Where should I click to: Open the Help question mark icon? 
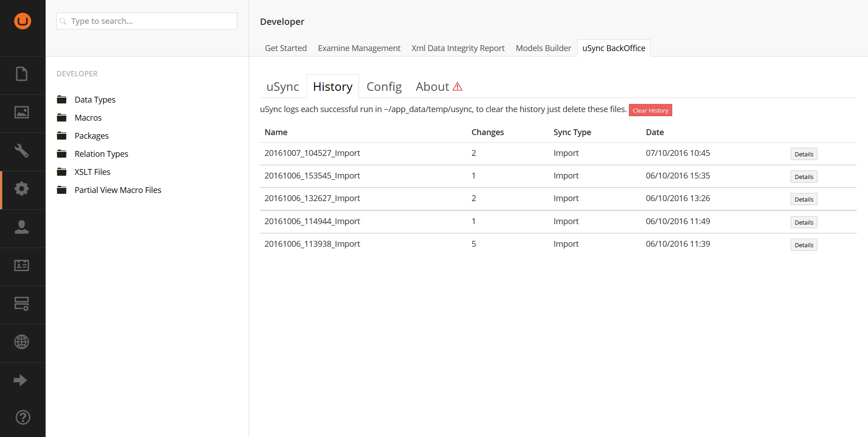23,417
